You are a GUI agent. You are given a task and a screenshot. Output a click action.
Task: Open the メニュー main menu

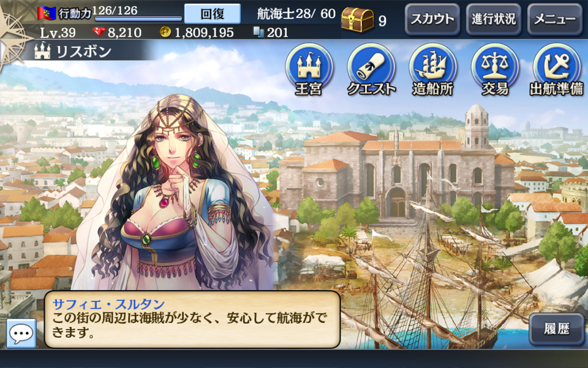coord(555,19)
